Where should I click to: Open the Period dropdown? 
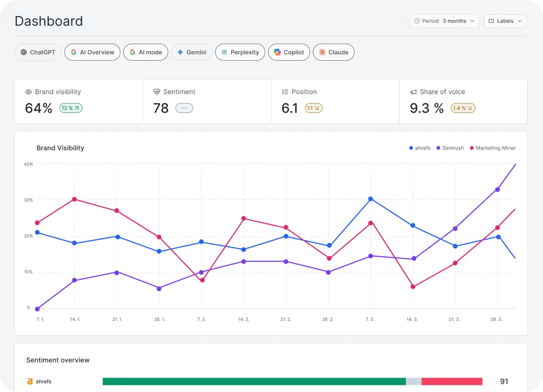(444, 21)
